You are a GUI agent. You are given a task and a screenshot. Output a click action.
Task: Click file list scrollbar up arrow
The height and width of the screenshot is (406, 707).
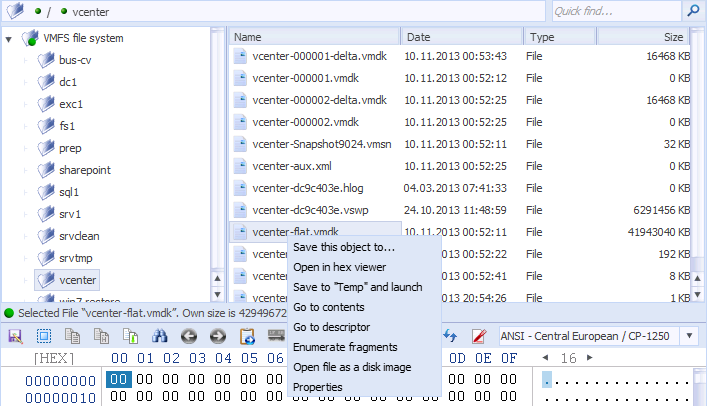pyautogui.click(x=698, y=278)
